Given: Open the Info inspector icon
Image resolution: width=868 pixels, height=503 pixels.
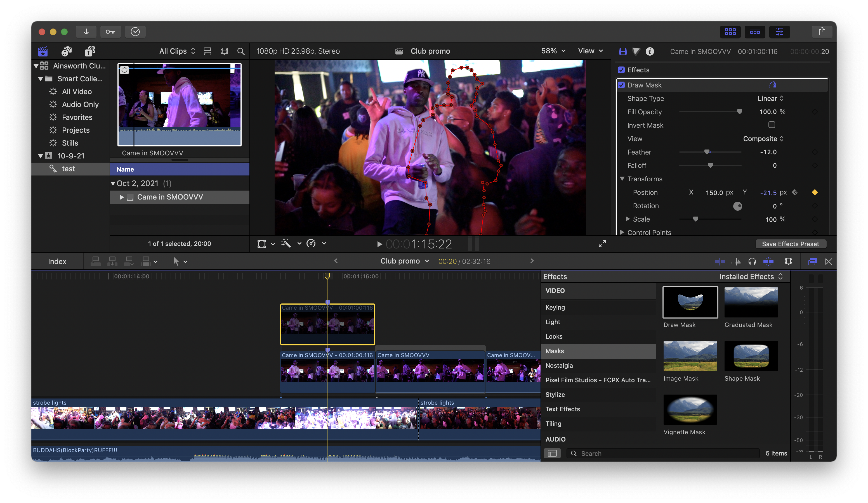Looking at the screenshot, I should click(650, 51).
